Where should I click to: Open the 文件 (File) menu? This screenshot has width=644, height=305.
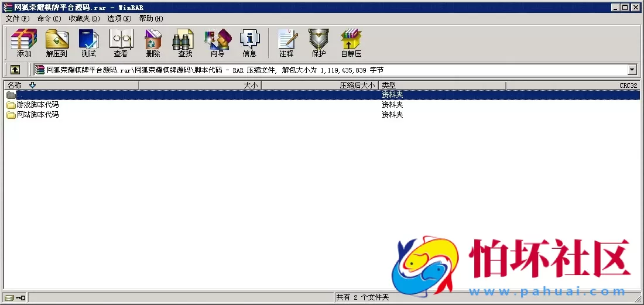coord(17,19)
